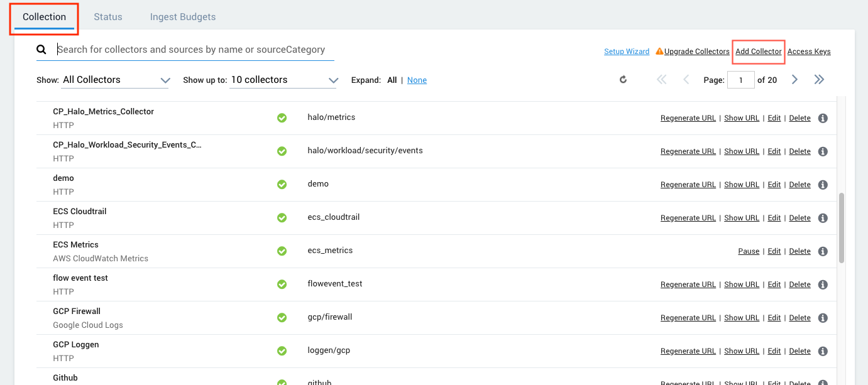868x385 pixels.
Task: Jump to last page double-arrow
Action: tap(819, 80)
